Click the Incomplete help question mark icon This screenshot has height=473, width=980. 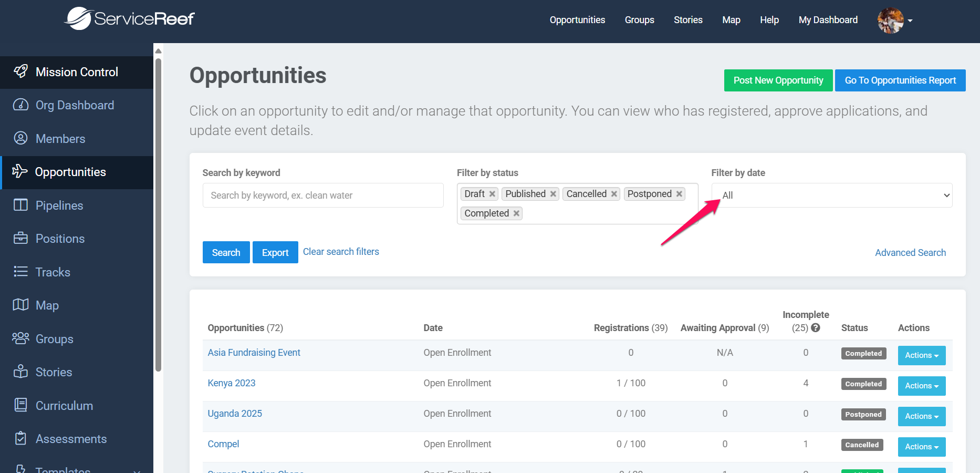point(816,328)
